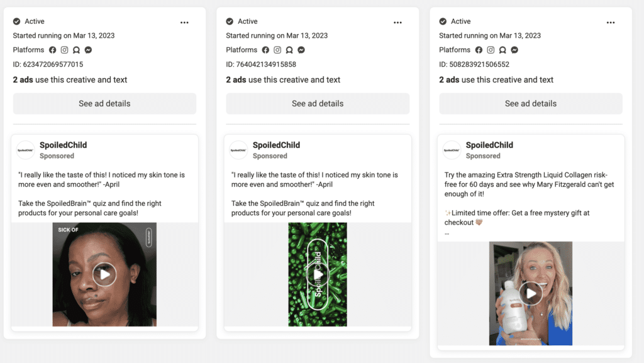Play the green capsules SpoiledChild video
The width and height of the screenshot is (644, 363).
tap(318, 274)
